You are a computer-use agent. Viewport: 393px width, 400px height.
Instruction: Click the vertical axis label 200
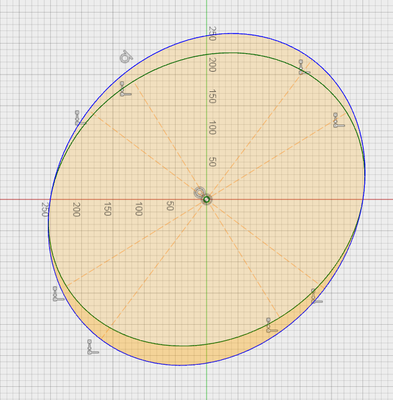(x=212, y=65)
